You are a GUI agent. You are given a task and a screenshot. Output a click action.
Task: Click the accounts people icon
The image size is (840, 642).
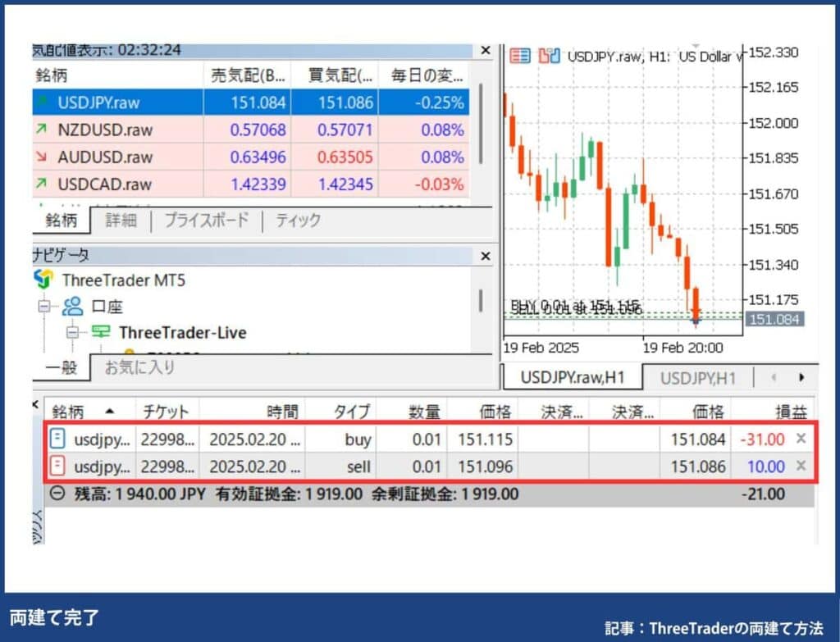click(x=72, y=307)
